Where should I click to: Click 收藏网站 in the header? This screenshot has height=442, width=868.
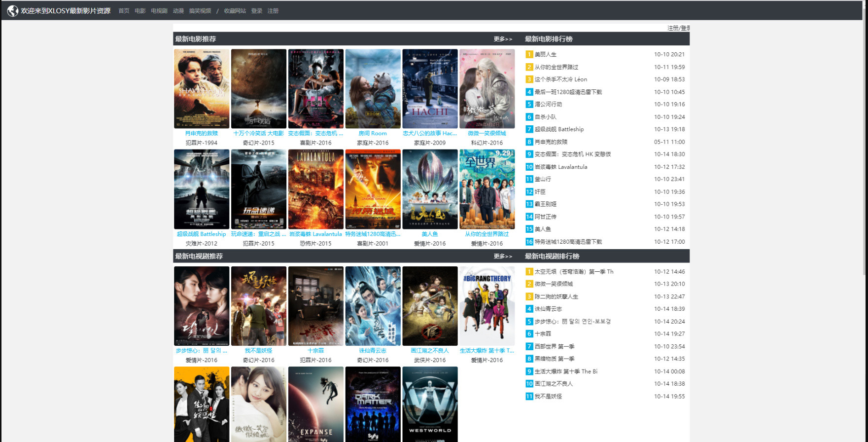[235, 11]
